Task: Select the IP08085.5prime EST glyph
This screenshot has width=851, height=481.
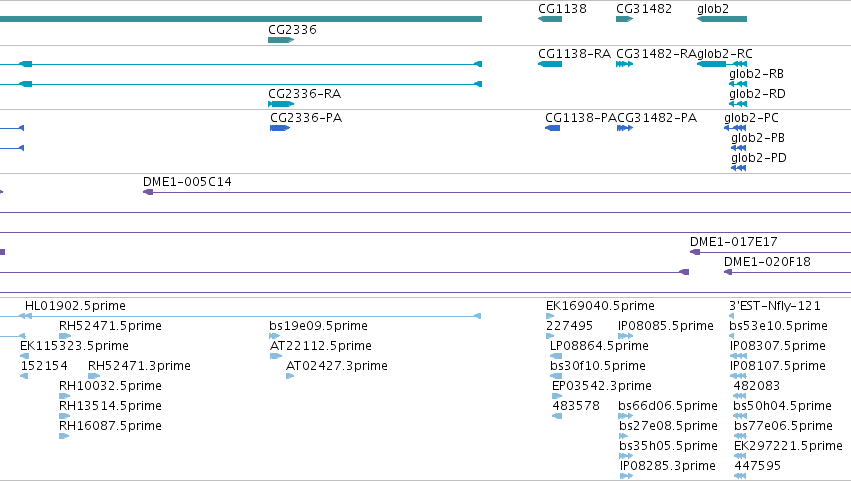Action: tap(625, 336)
